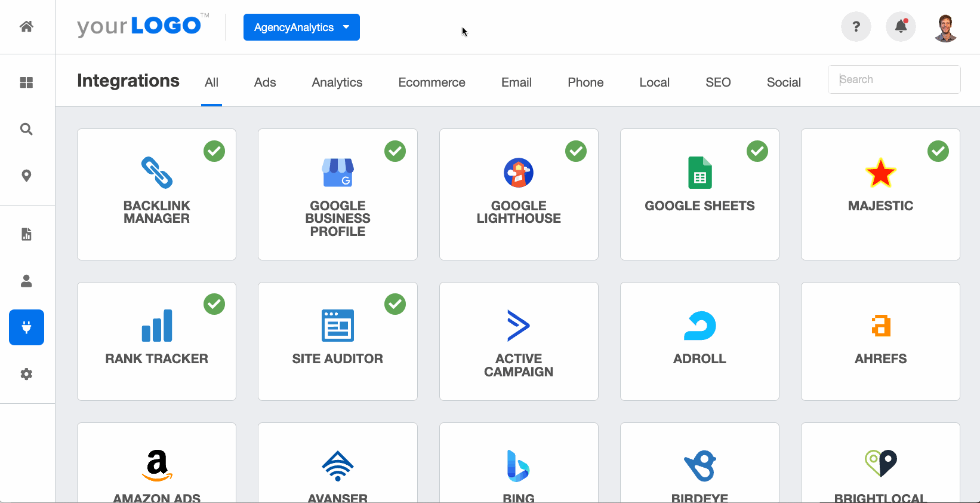Switch to the SEO tab
The width and height of the screenshot is (980, 503).
(x=718, y=82)
